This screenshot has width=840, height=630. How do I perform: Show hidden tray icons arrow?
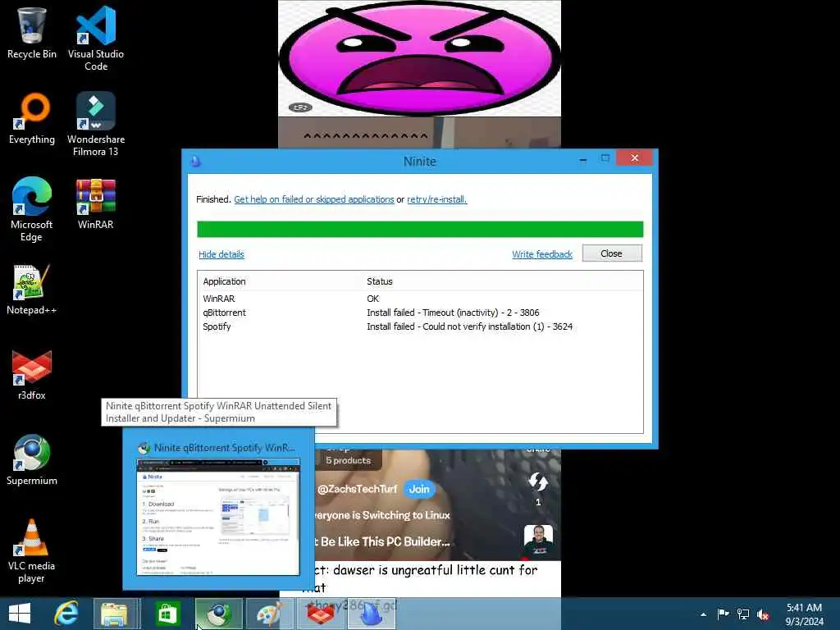[x=703, y=614]
